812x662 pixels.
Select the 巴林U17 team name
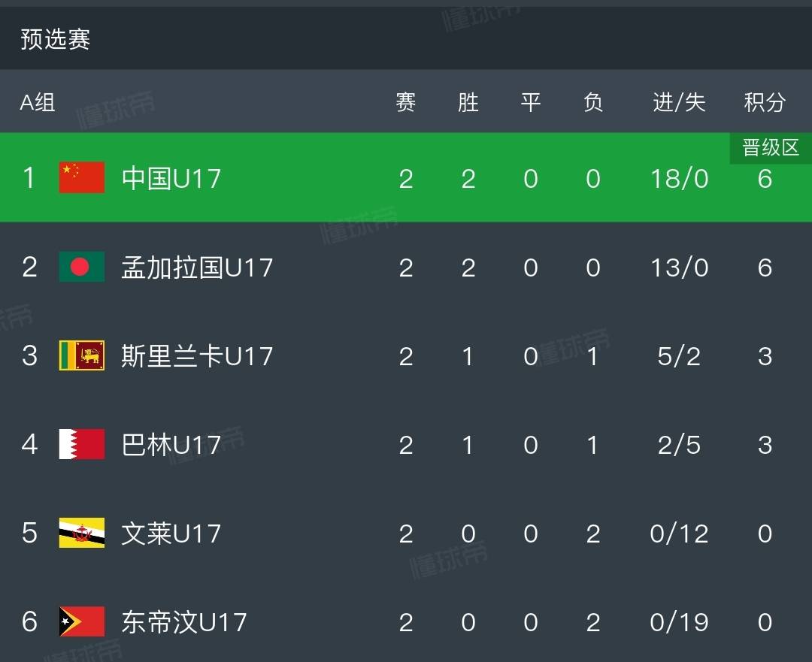(171, 444)
